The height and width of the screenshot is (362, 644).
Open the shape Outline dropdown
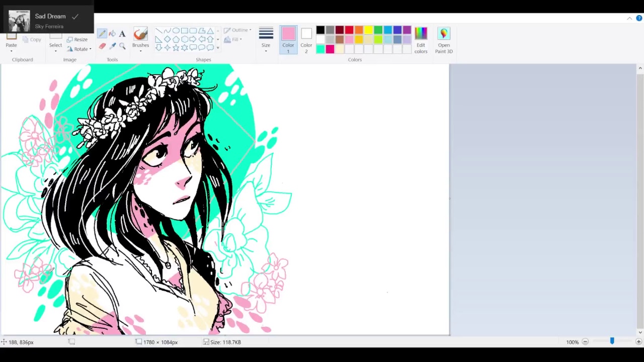click(237, 30)
